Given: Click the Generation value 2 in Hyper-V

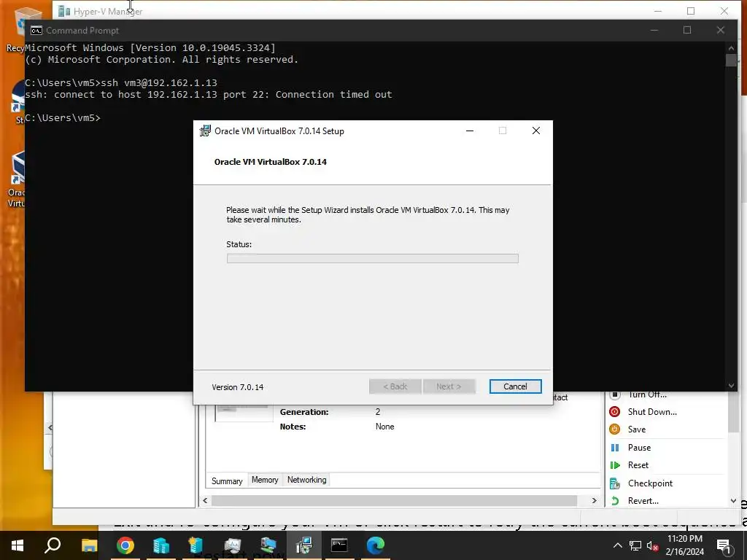Looking at the screenshot, I should (378, 412).
